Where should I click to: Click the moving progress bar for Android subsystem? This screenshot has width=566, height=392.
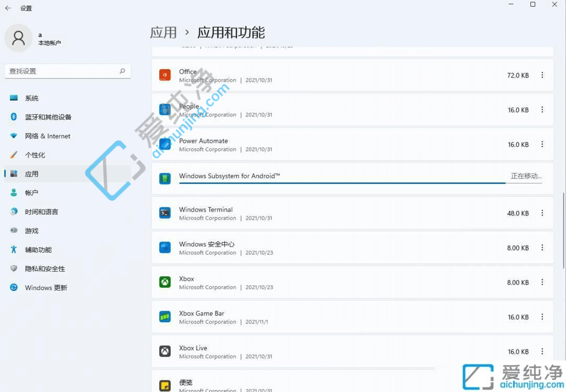click(x=360, y=183)
